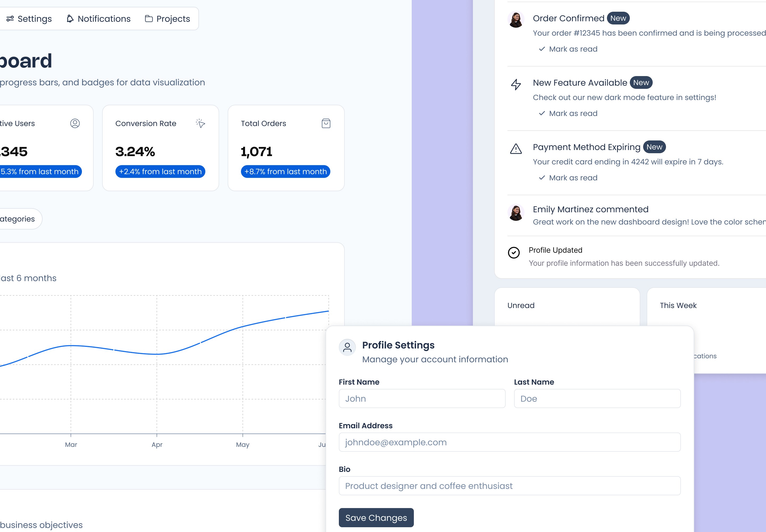Focus the Email Address field
Image resolution: width=766 pixels, height=532 pixels.
coord(509,442)
